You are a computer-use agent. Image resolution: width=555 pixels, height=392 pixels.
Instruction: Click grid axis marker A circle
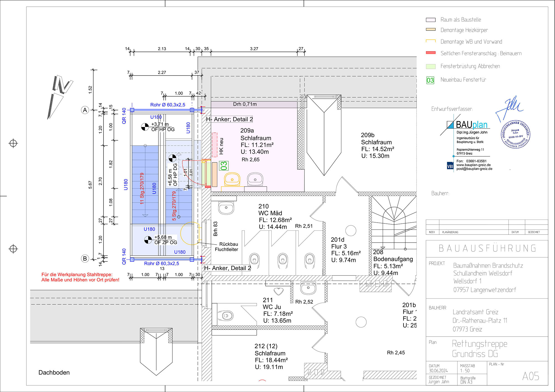[x=85, y=110]
